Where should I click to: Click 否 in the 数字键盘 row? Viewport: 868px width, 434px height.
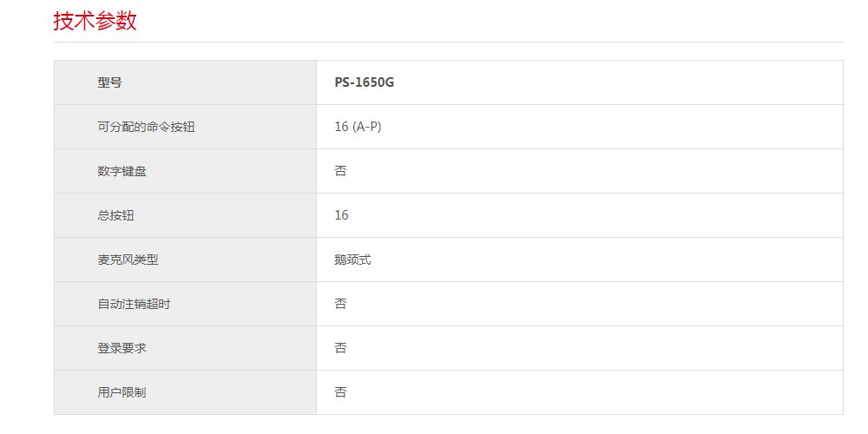pyautogui.click(x=340, y=172)
